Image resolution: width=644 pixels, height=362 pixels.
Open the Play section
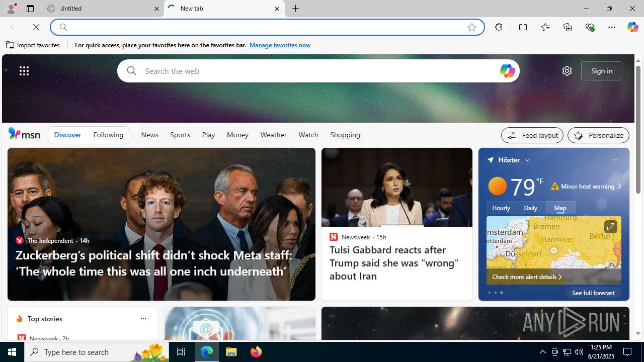pyautogui.click(x=208, y=135)
